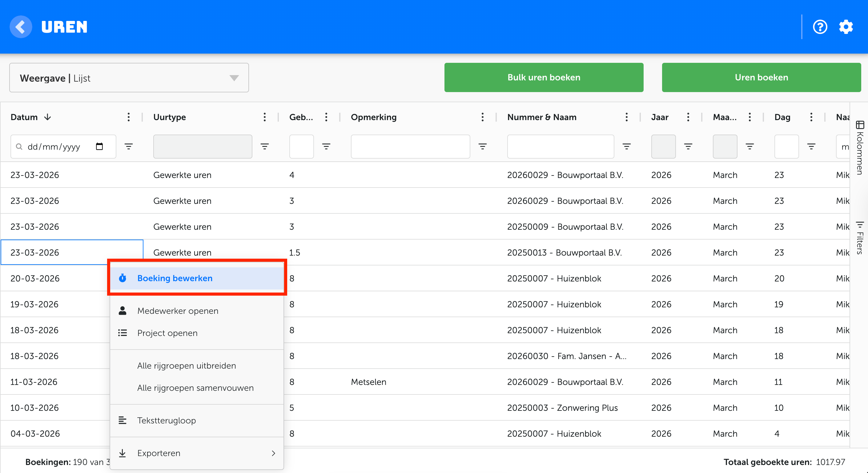
Task: Focus the Dag filter field
Action: click(x=786, y=147)
